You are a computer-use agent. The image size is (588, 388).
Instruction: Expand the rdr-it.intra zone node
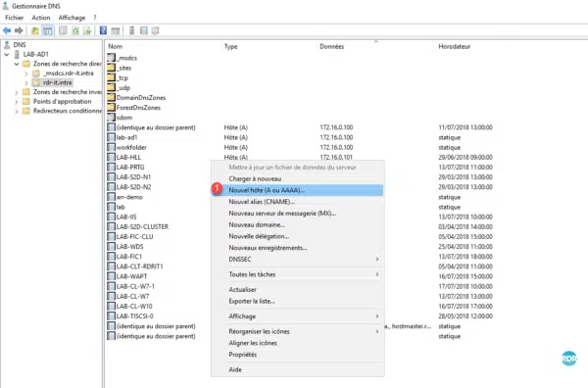(x=26, y=83)
